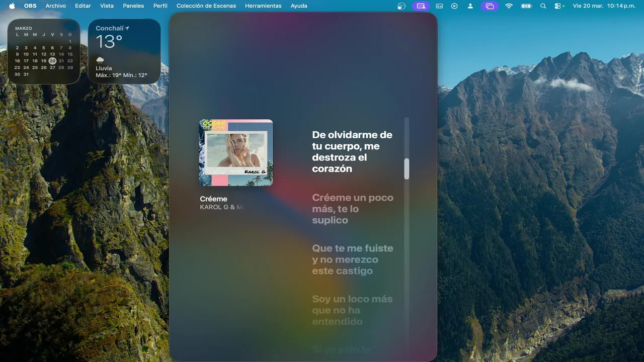The width and height of the screenshot is (644, 362).
Task: Open the Now Playing menu bar icon
Action: click(x=454, y=6)
